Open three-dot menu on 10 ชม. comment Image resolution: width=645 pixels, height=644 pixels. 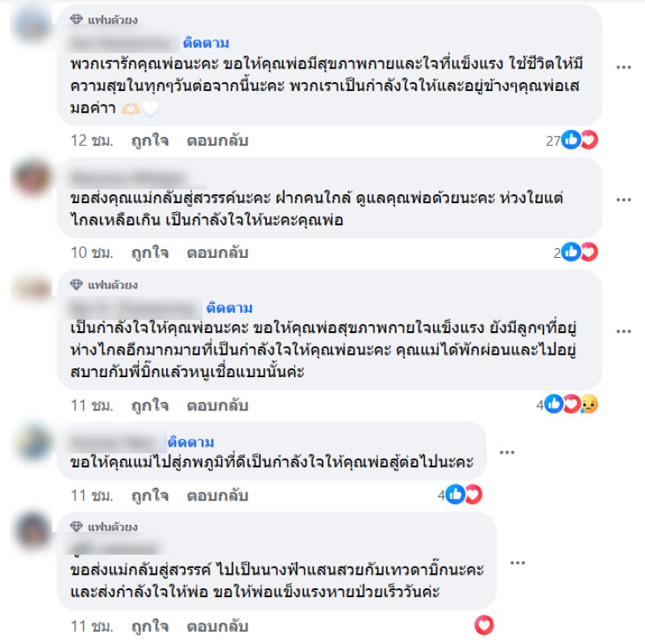pyautogui.click(x=623, y=199)
